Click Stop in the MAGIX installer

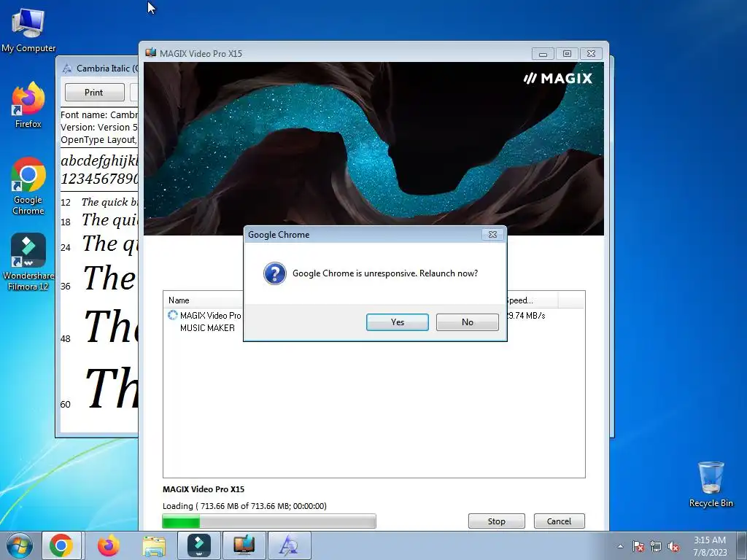coord(496,521)
